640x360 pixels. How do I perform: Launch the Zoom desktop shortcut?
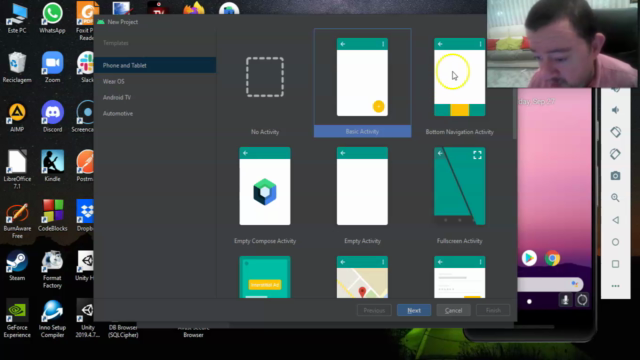(x=52, y=68)
